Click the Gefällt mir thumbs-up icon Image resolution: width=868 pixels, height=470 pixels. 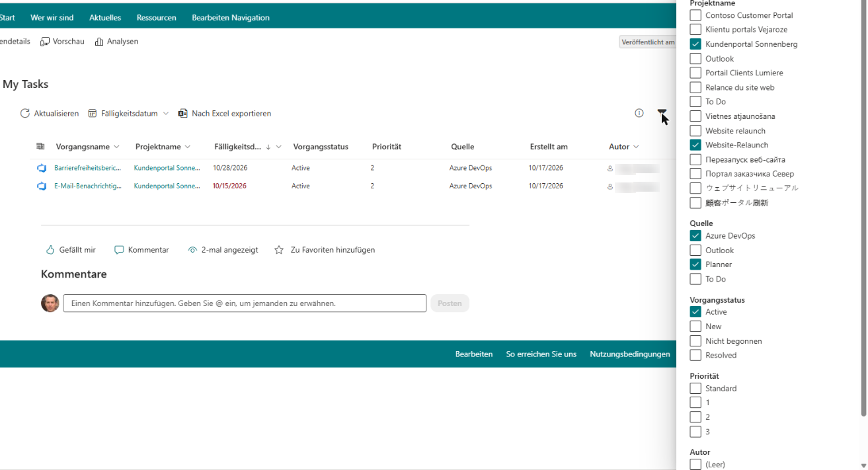(50, 250)
